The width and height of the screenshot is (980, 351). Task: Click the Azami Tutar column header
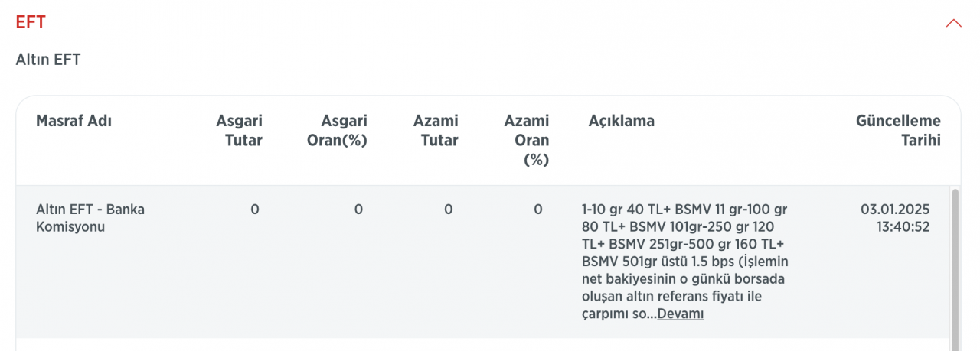pos(436,131)
